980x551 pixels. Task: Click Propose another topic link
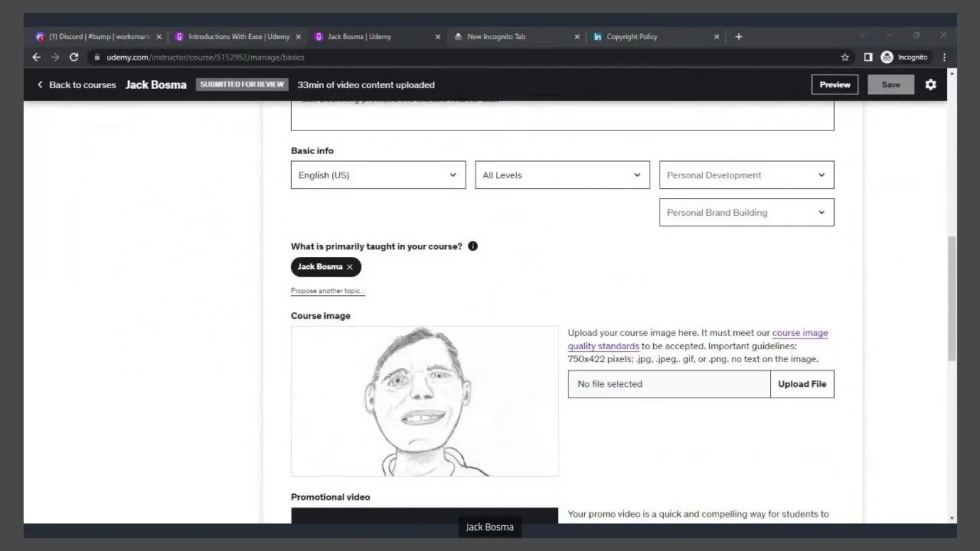(x=328, y=291)
